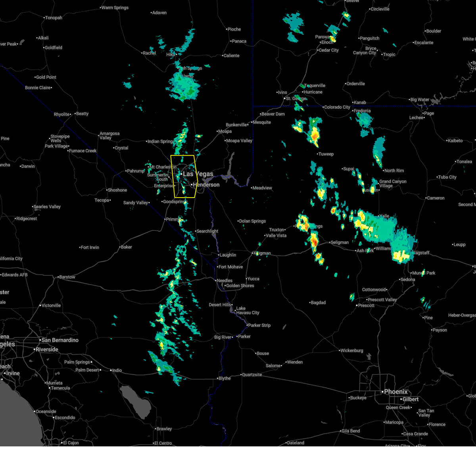This screenshot has width=476, height=476.
Task: Click the Temecula label
Action: [60, 388]
